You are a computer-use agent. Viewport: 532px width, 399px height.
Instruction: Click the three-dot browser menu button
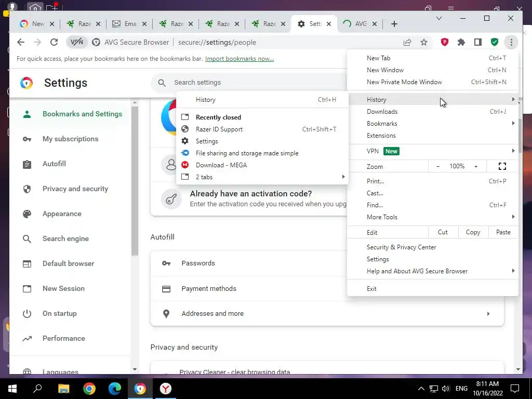511,42
